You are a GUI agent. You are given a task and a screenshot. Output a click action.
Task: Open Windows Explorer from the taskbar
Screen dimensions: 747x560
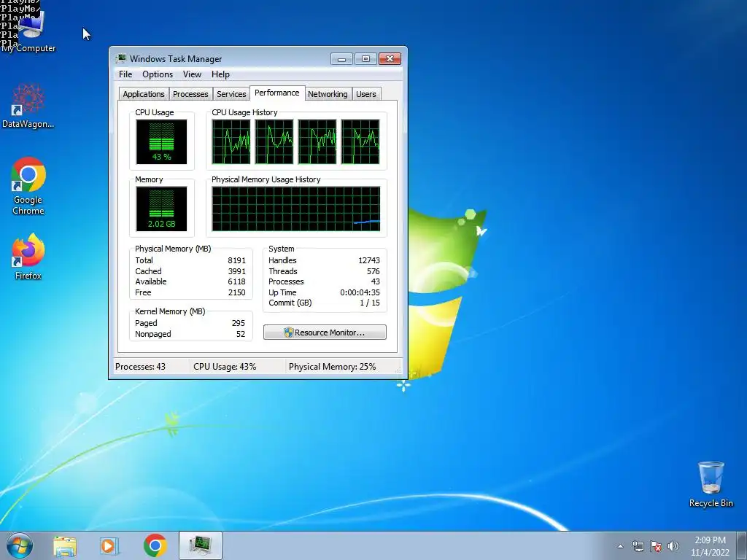(65, 545)
